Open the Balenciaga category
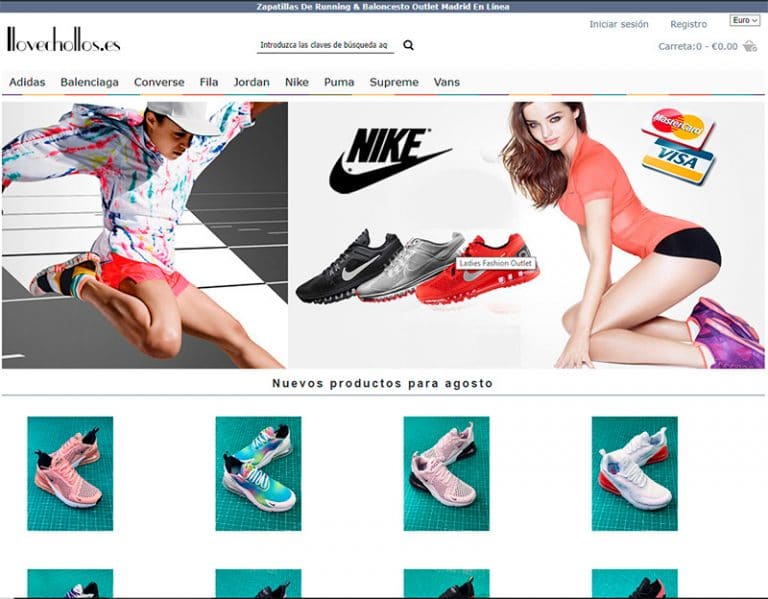 pos(90,82)
